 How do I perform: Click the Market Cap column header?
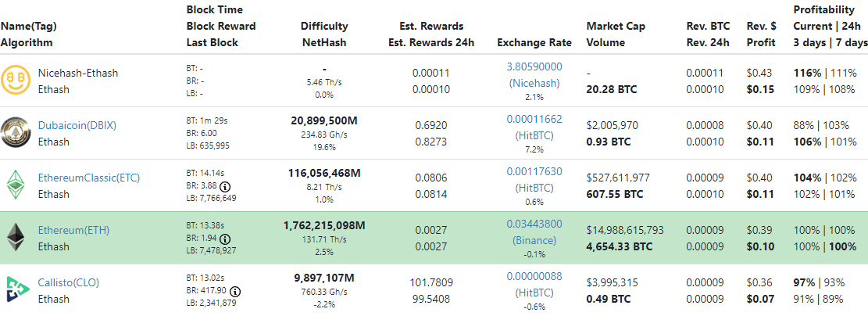point(616,34)
